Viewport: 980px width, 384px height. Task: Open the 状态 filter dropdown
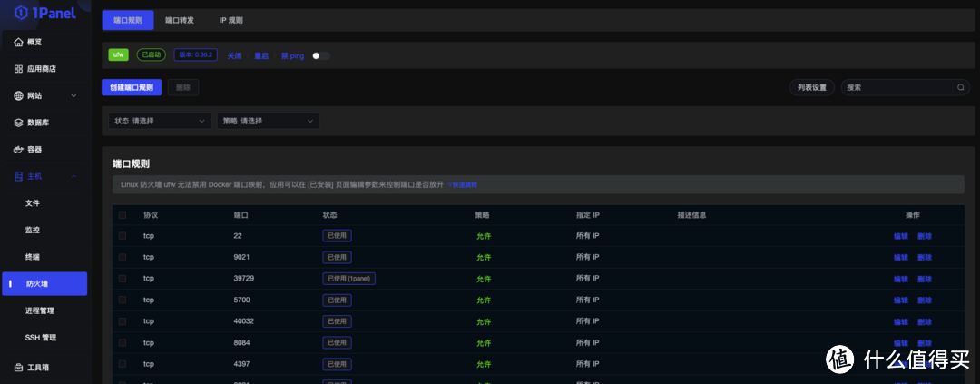pyautogui.click(x=160, y=121)
